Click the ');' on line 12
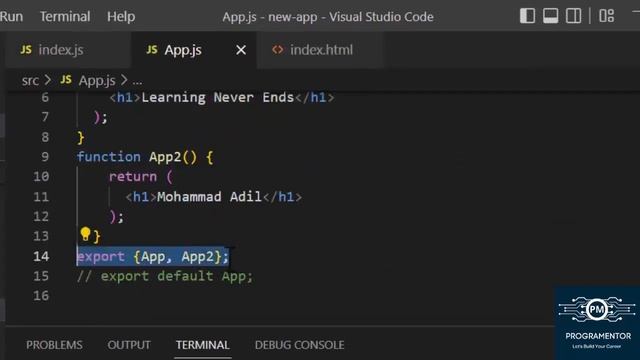 (117, 216)
